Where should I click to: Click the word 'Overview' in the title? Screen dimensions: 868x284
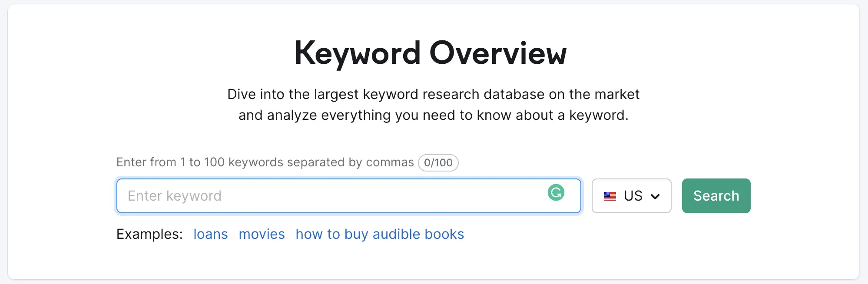coord(498,53)
